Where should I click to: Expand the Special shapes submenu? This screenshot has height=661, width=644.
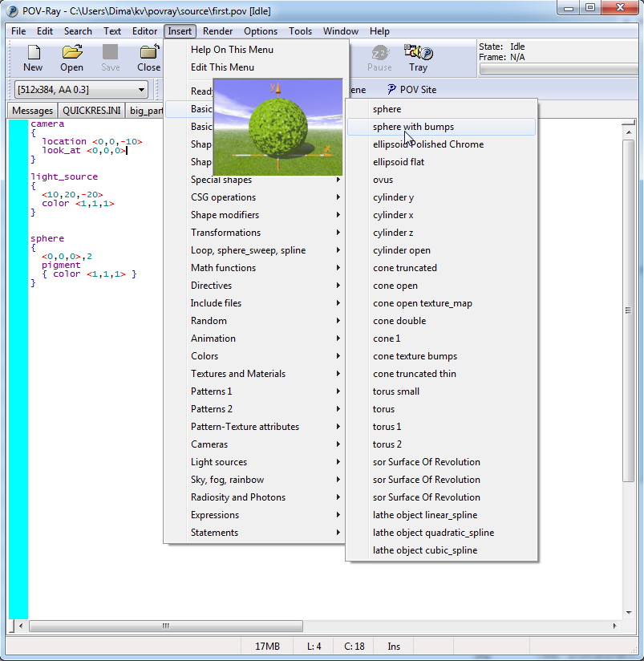point(257,180)
